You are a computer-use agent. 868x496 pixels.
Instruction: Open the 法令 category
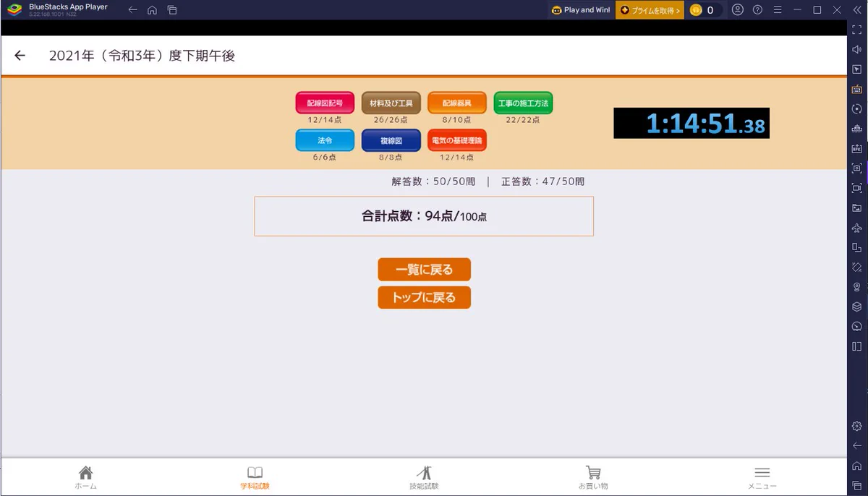325,140
